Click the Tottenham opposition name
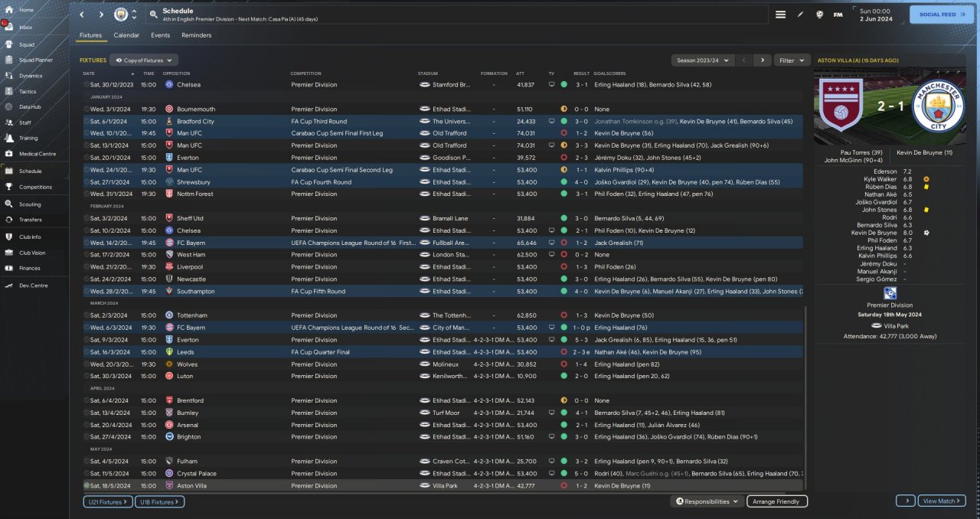 [191, 315]
